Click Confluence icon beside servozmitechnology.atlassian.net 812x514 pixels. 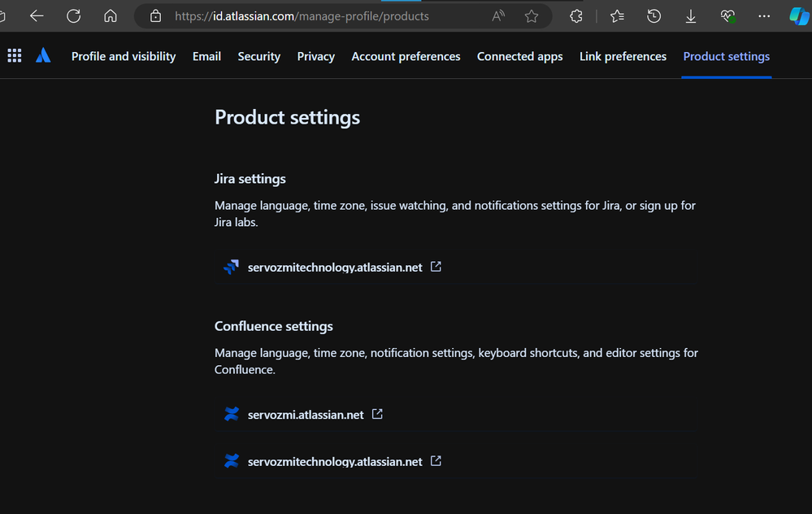232,460
